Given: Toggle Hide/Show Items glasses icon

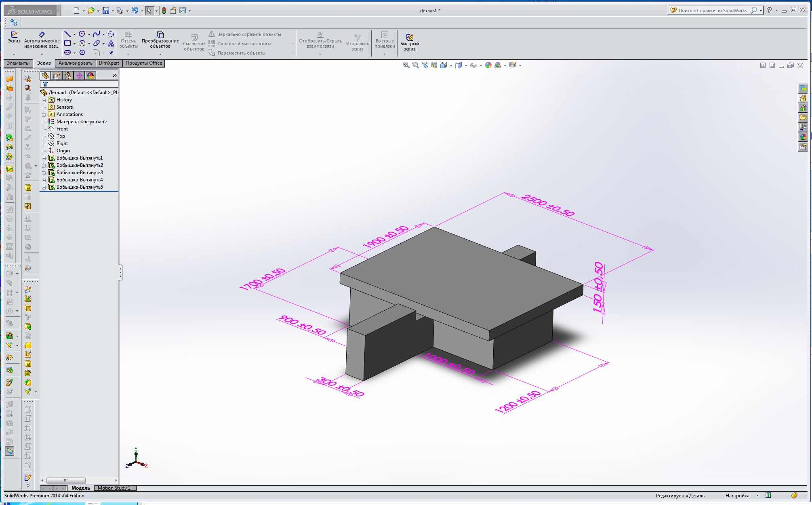Looking at the screenshot, I should [473, 65].
